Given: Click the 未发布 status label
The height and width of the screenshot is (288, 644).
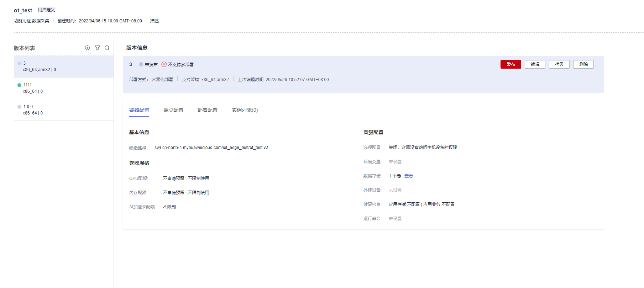Looking at the screenshot, I should click(151, 65).
